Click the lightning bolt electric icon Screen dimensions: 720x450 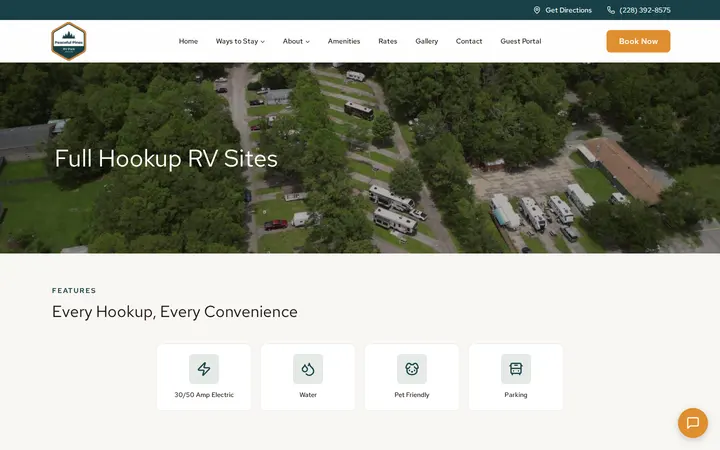pos(204,369)
